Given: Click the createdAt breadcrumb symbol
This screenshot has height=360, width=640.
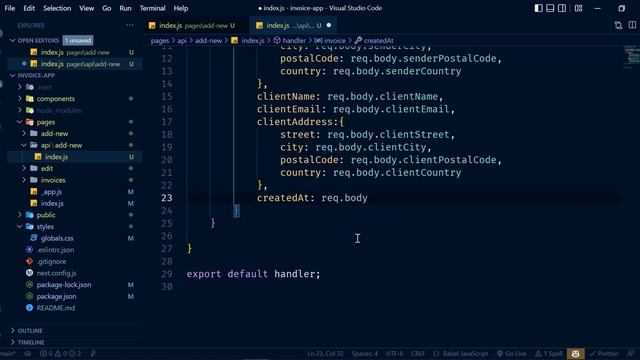Looking at the screenshot, I should point(374,40).
